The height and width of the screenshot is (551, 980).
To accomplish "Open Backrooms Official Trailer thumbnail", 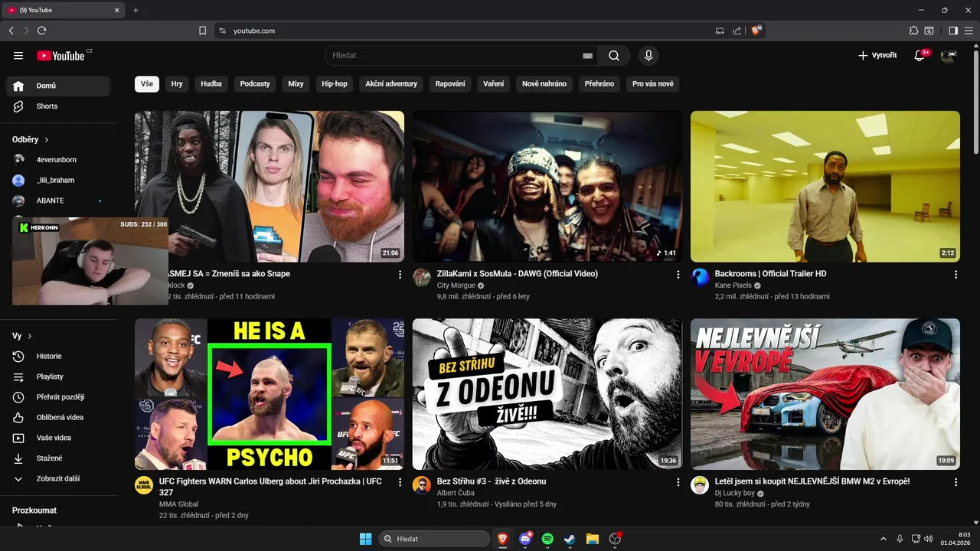I will tap(825, 187).
